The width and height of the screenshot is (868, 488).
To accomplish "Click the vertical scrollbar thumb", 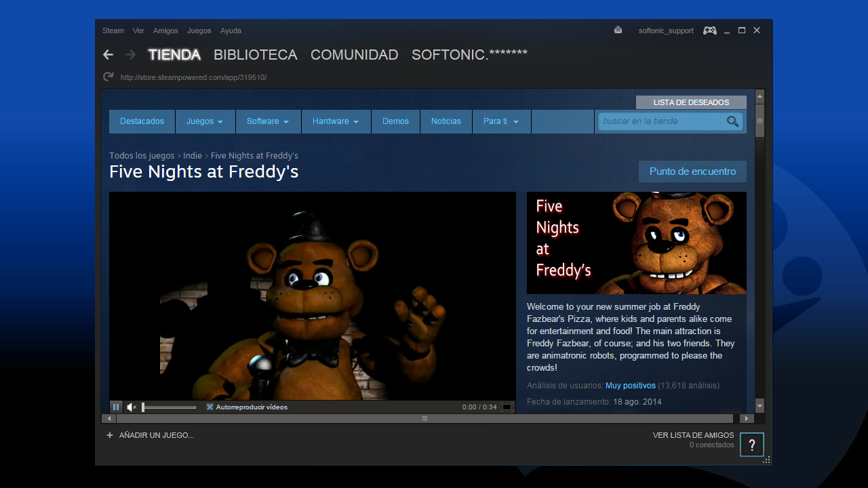I will (759, 121).
